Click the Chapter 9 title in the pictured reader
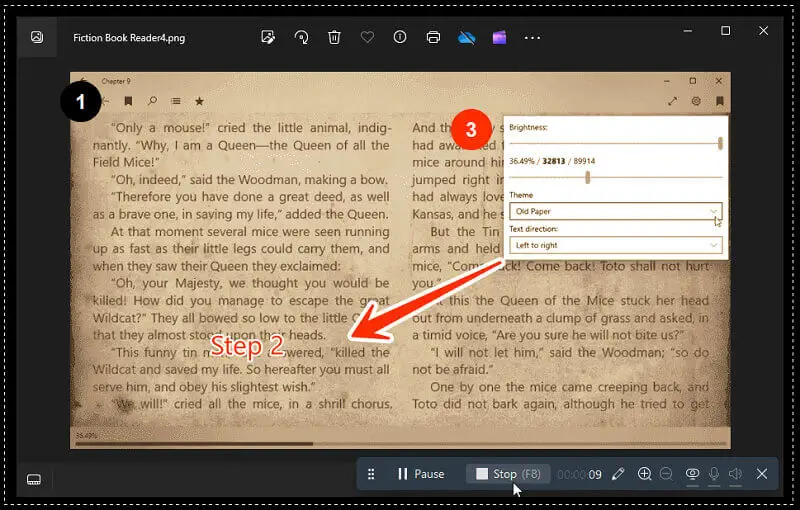The width and height of the screenshot is (800, 510). pos(116,81)
